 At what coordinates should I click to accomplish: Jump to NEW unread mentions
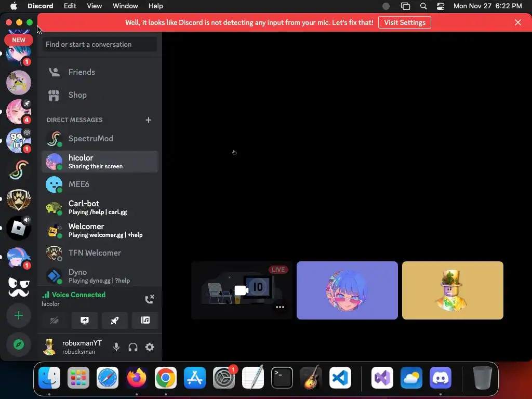[19, 40]
